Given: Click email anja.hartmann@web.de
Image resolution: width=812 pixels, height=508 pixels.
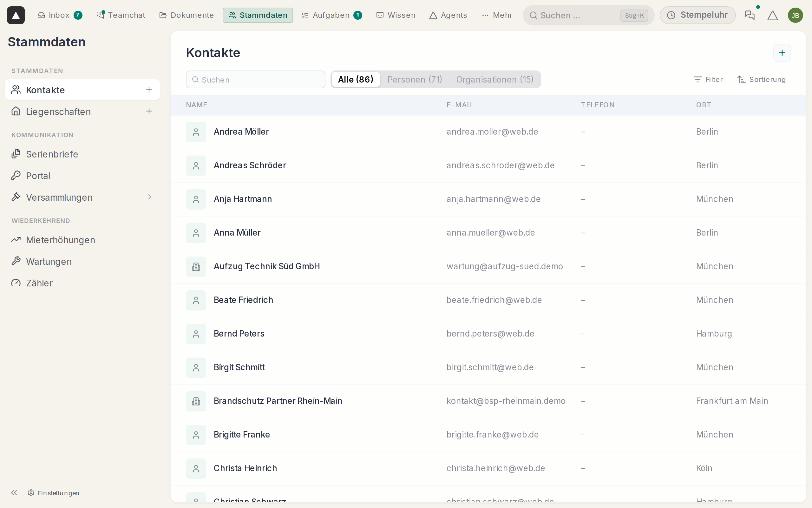Looking at the screenshot, I should pos(493,199).
